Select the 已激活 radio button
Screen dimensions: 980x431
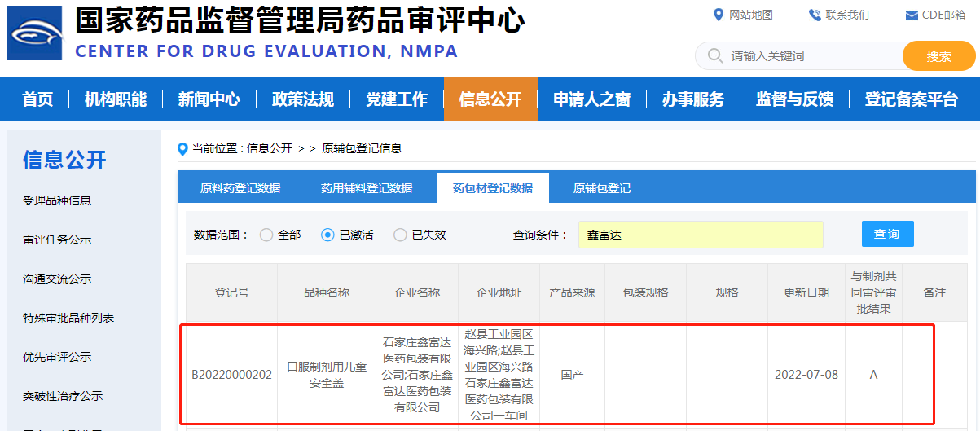click(x=328, y=235)
